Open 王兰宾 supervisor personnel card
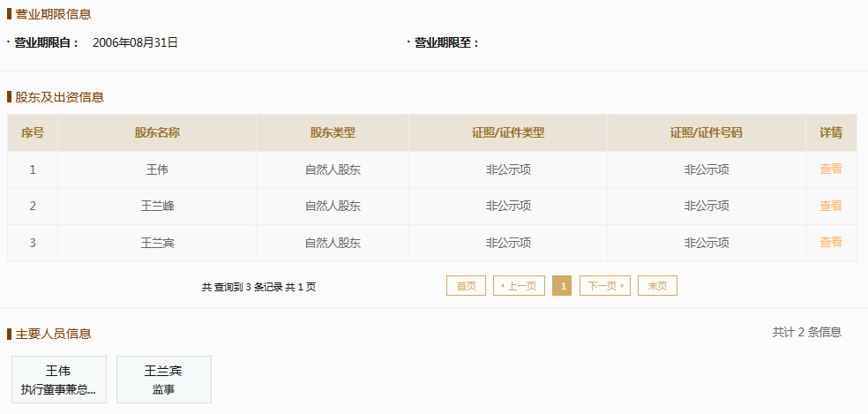868x414 pixels. tap(164, 380)
